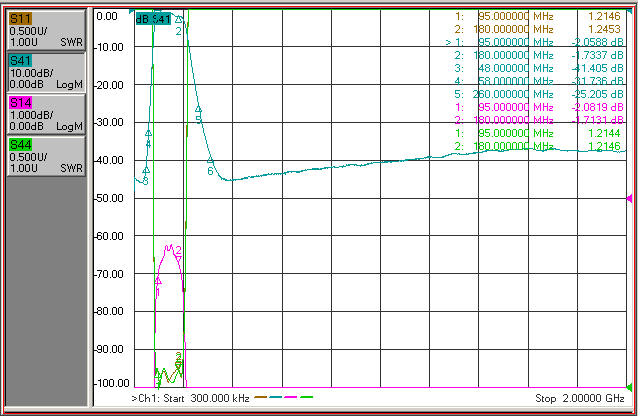Select the S41 trace status button
Image resolution: width=638 pixels, height=416 pixels.
tap(46, 72)
